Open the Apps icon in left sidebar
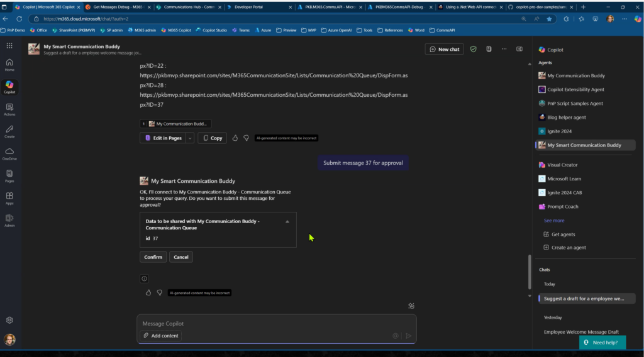This screenshot has height=357, width=644. [x=9, y=198]
